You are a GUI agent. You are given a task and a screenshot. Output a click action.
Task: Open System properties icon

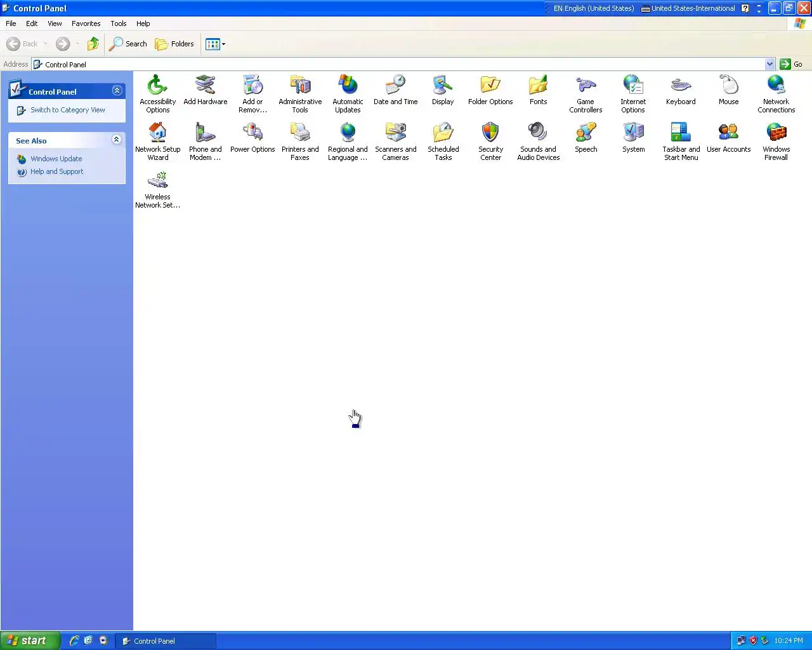coord(633,138)
